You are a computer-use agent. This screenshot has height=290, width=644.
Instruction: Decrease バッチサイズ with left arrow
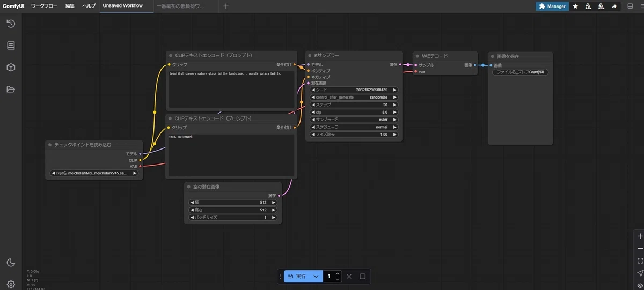point(192,218)
